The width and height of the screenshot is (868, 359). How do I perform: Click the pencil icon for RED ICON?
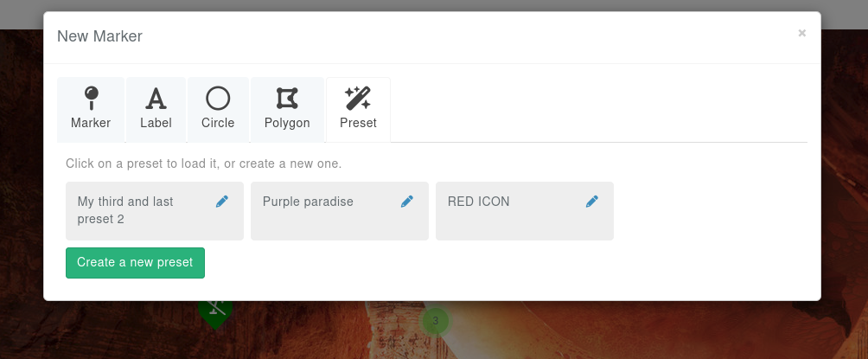(x=592, y=202)
